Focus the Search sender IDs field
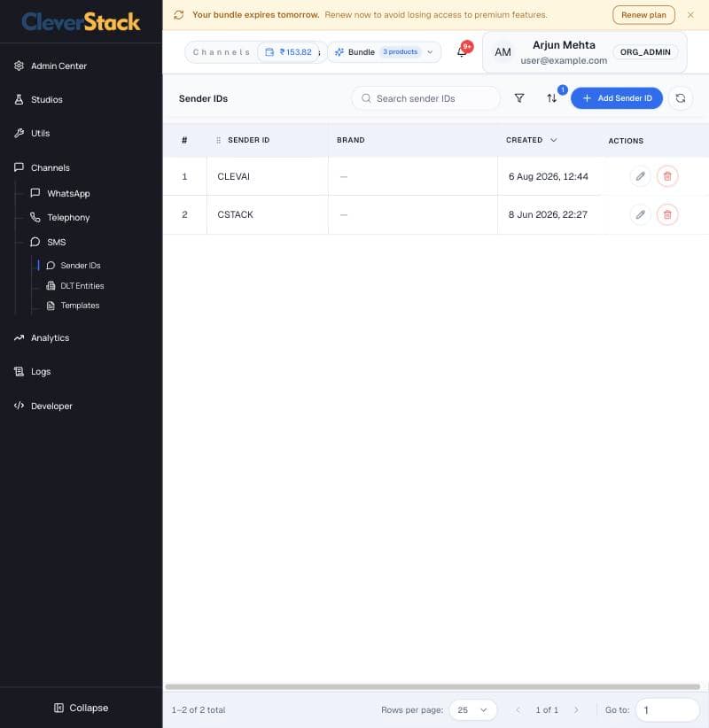The image size is (709, 728). 425,98
